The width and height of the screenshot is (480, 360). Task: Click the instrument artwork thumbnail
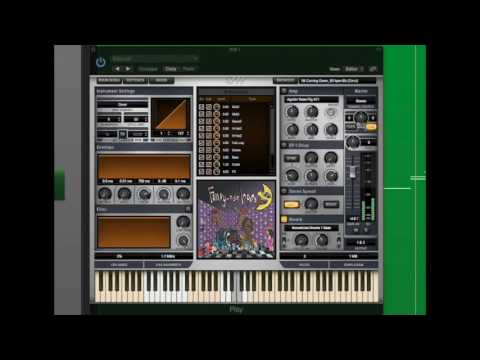tap(236, 219)
